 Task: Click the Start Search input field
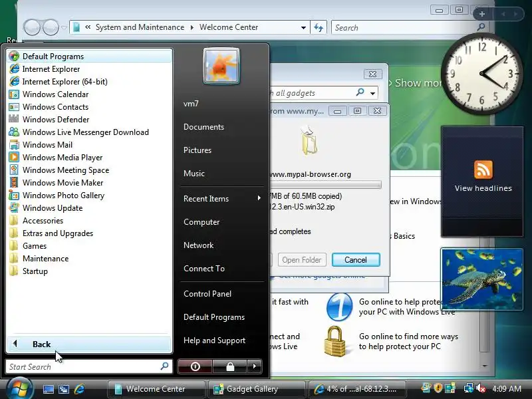point(89,366)
